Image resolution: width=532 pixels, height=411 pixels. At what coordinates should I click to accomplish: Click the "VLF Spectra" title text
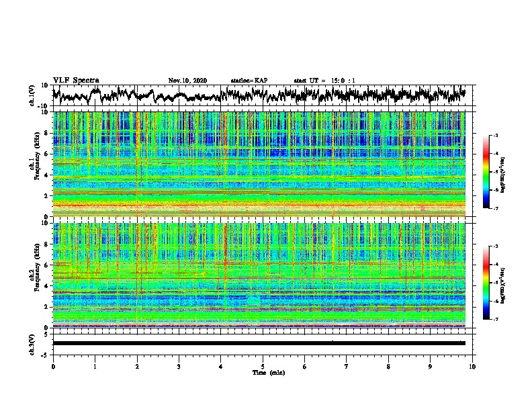tap(76, 80)
